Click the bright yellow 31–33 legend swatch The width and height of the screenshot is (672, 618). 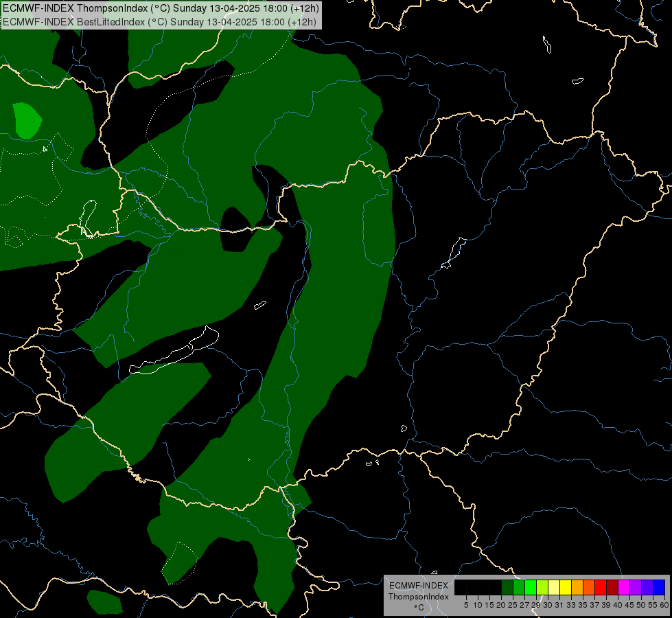point(566,587)
